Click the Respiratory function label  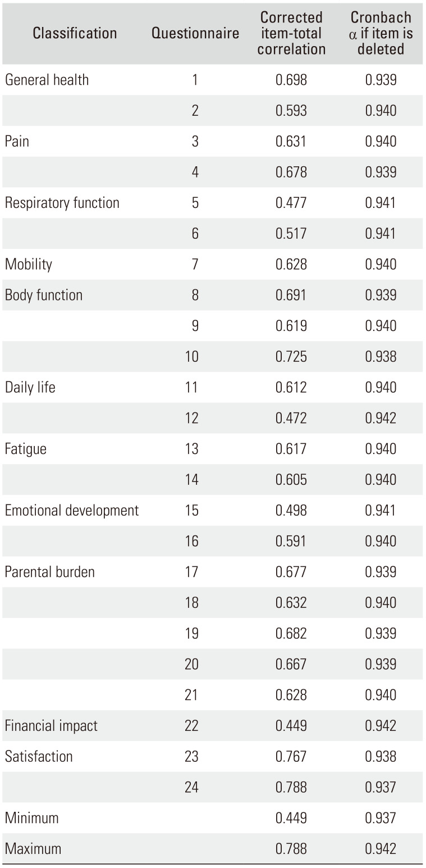[x=62, y=203]
